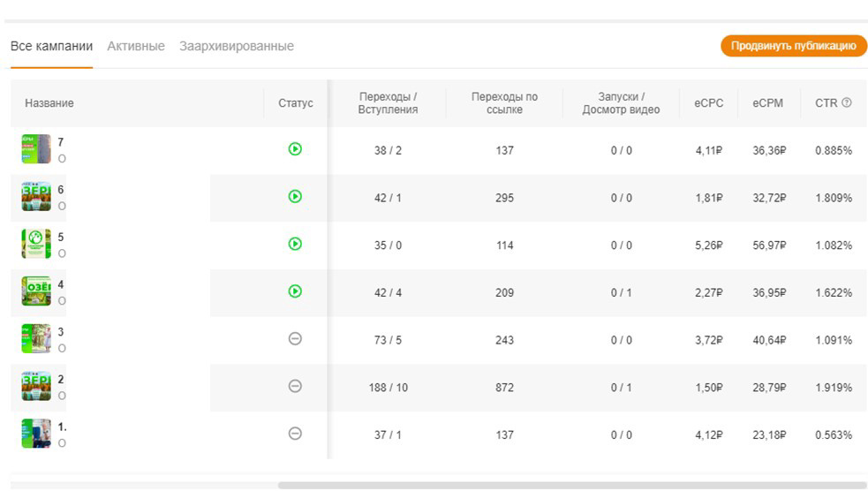Select the radio circle under campaign 5
The image size is (868, 491).
pyautogui.click(x=62, y=253)
